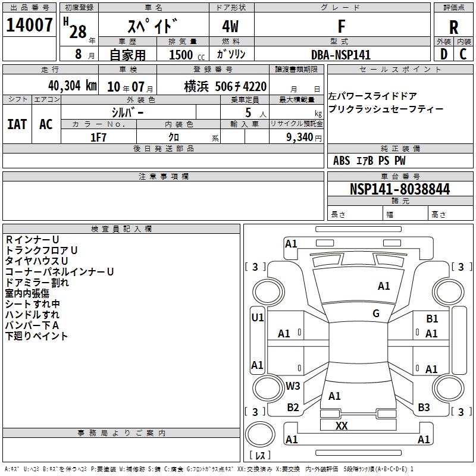The height and width of the screenshot is (476, 476).
Task: Click the seating capacity 5 人
Action: click(255, 113)
